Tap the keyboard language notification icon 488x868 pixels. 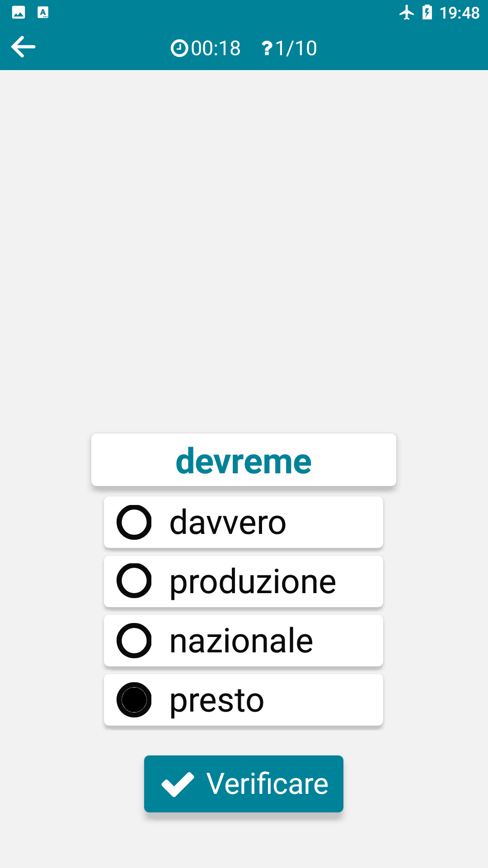(43, 13)
